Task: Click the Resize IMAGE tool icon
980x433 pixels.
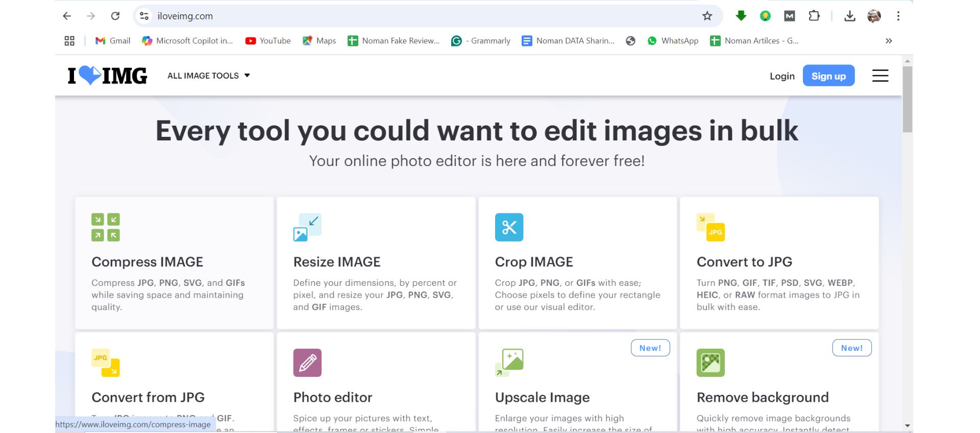Action: (307, 227)
